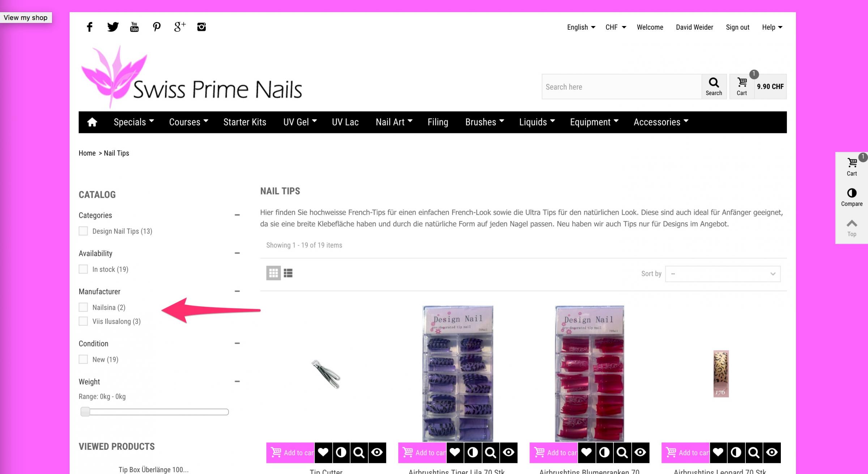Switch to grid view icon
868x474 pixels.
273,273
